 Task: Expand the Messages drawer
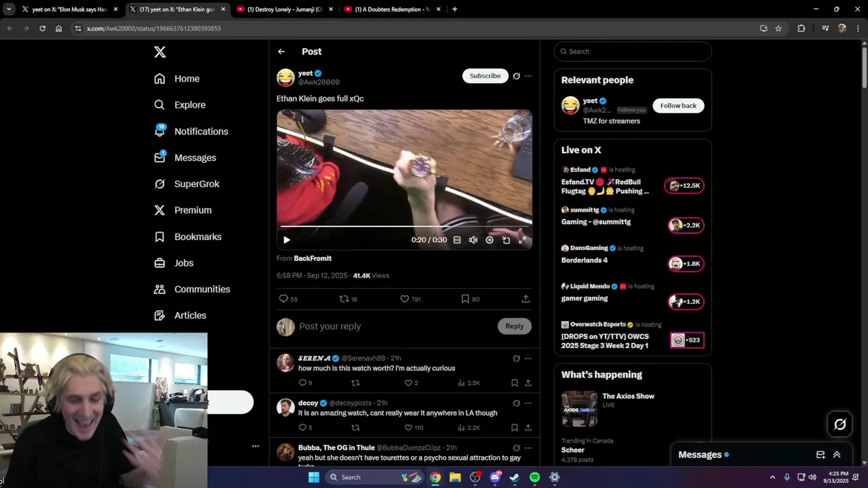tap(837, 455)
